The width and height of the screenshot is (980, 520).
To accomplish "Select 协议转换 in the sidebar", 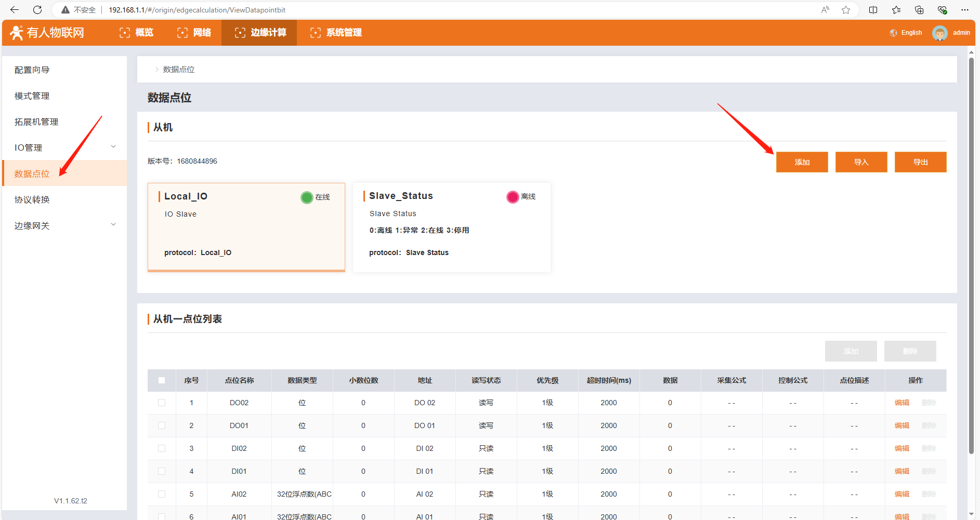I will click(32, 199).
